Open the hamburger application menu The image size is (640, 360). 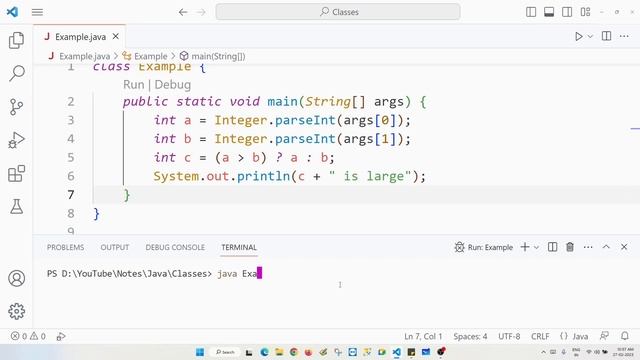[x=37, y=12]
